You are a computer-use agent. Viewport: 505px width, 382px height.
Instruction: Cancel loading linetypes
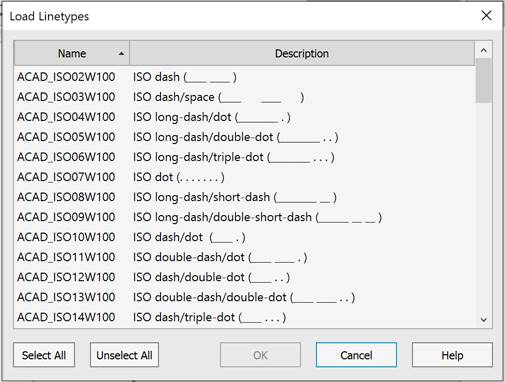pos(356,355)
